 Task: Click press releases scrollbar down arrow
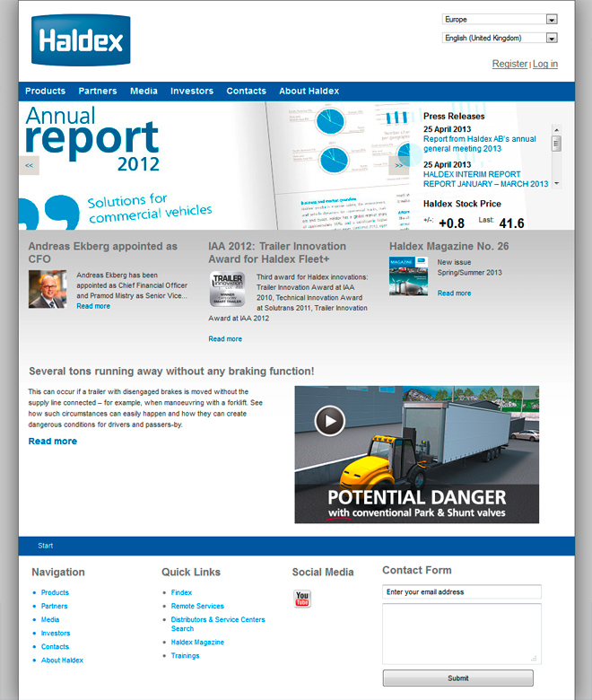point(556,183)
